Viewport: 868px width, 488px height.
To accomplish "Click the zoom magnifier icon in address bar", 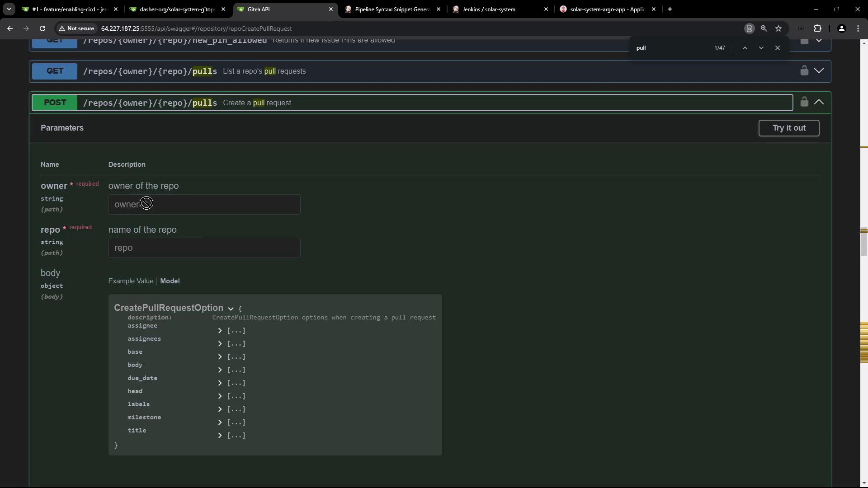I will tap(764, 28).
